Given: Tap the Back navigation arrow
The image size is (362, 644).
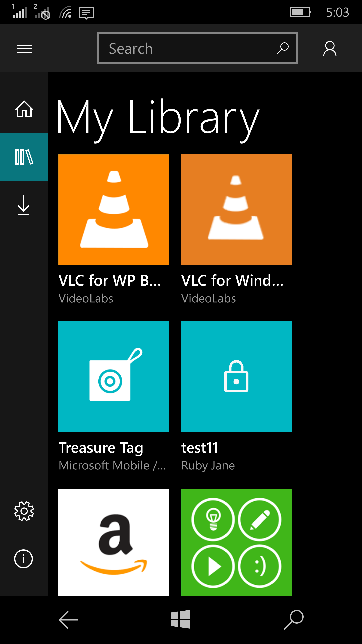Looking at the screenshot, I should [x=68, y=620].
